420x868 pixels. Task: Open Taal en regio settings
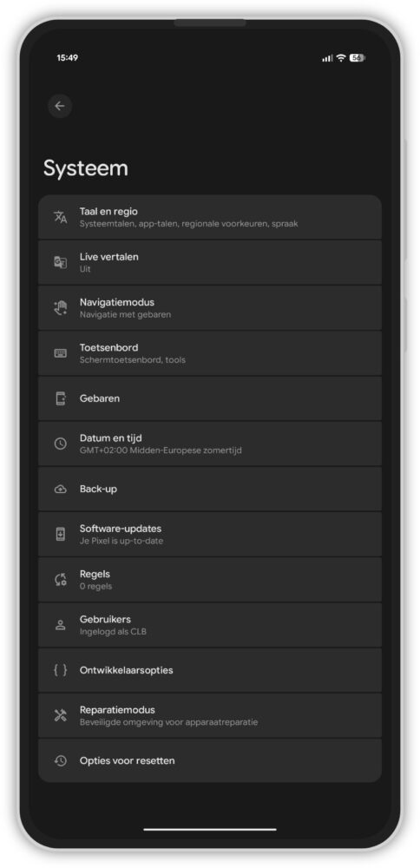[x=210, y=217]
